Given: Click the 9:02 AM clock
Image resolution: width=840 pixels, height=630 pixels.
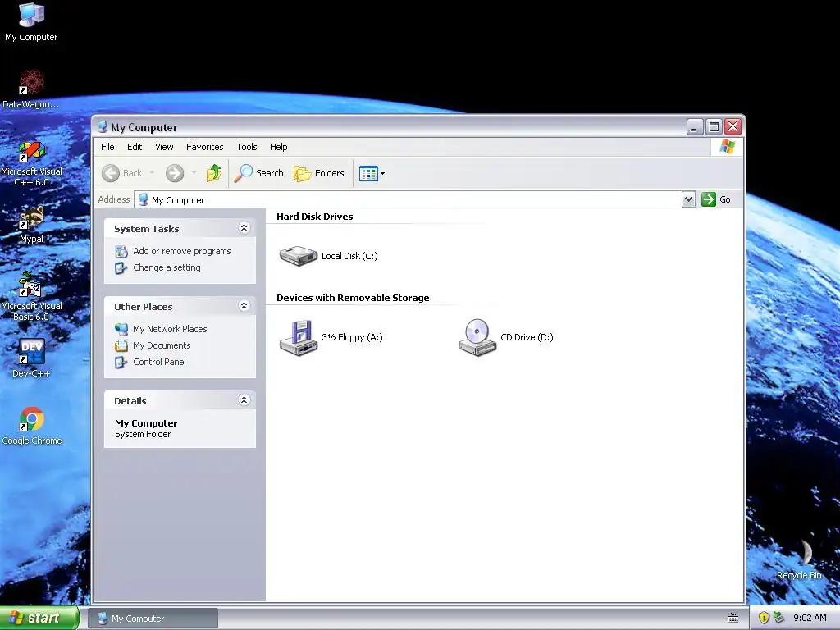Looking at the screenshot, I should (x=810, y=618).
